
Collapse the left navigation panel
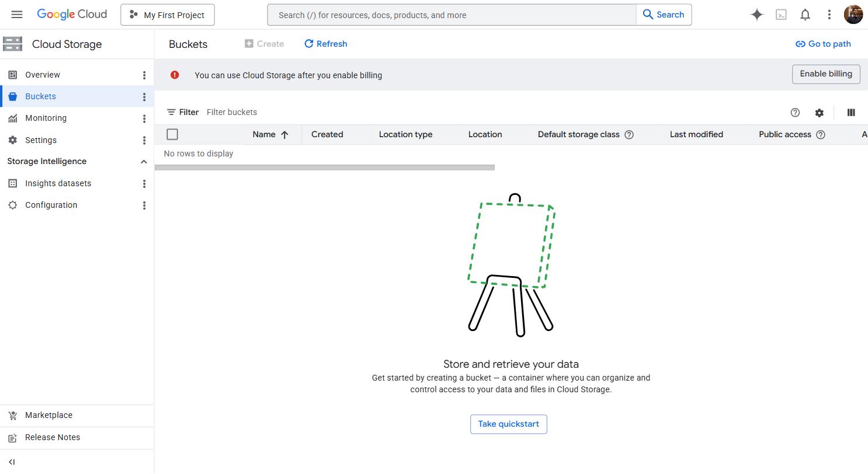[12, 462]
